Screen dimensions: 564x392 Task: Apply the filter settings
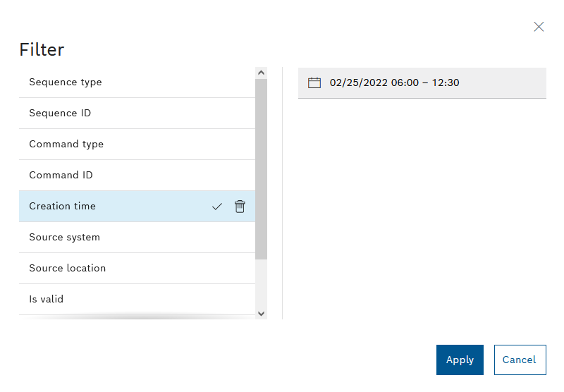point(460,360)
